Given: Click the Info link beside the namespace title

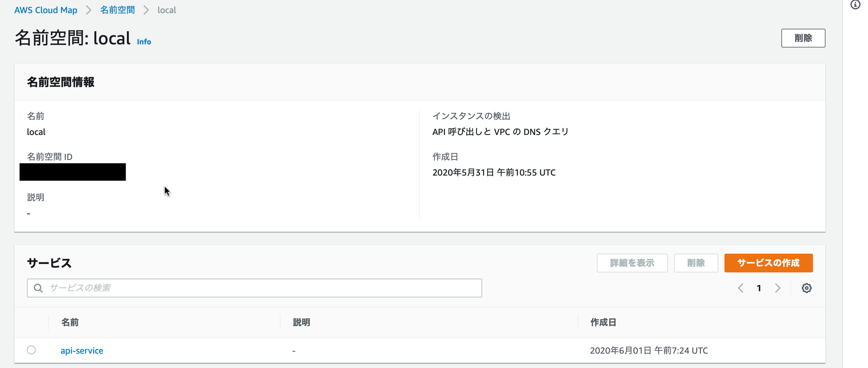Looking at the screenshot, I should [144, 42].
